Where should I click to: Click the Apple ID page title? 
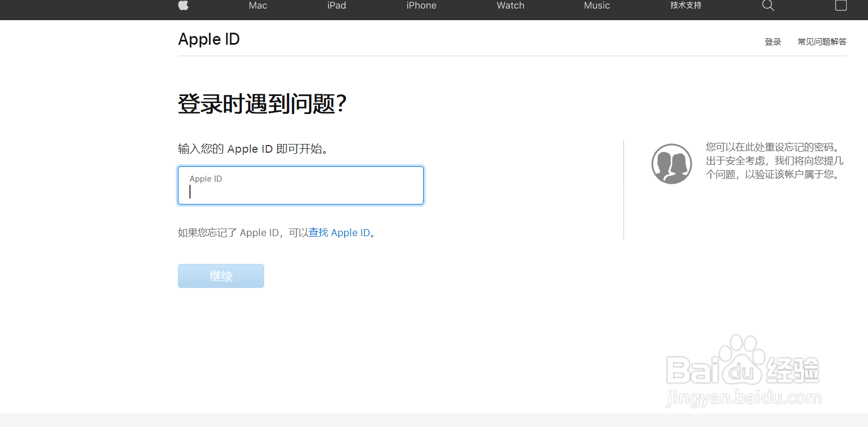coord(209,39)
